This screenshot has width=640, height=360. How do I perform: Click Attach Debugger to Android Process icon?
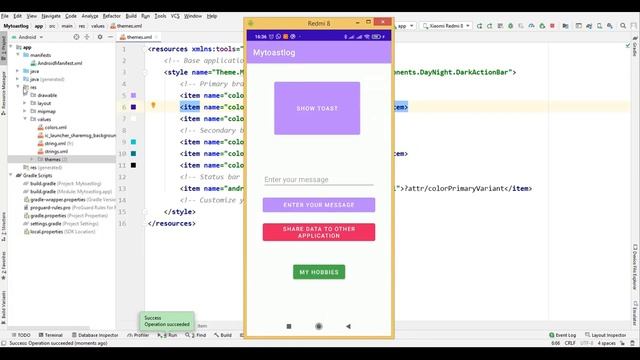[x=542, y=26]
